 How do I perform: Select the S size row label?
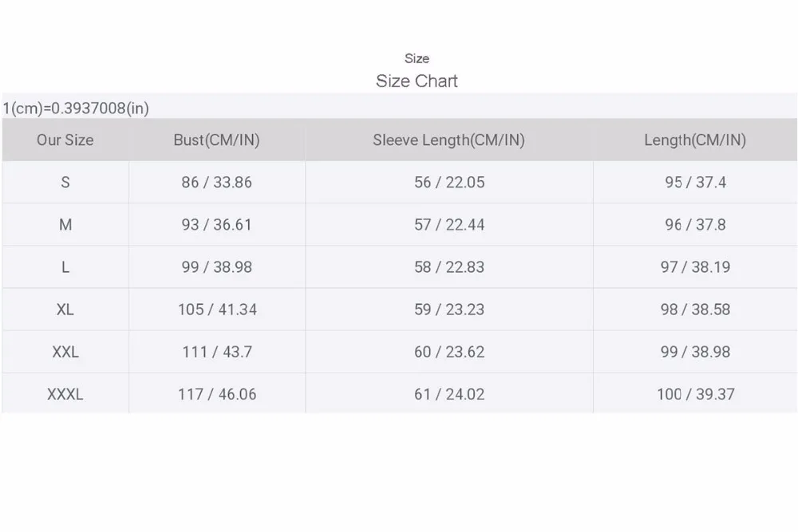65,182
